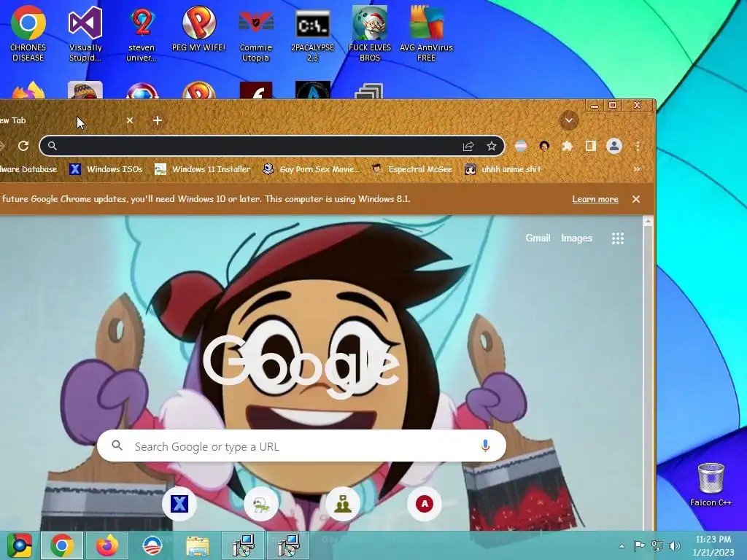Switch to Chrome in the taskbar

[62, 545]
